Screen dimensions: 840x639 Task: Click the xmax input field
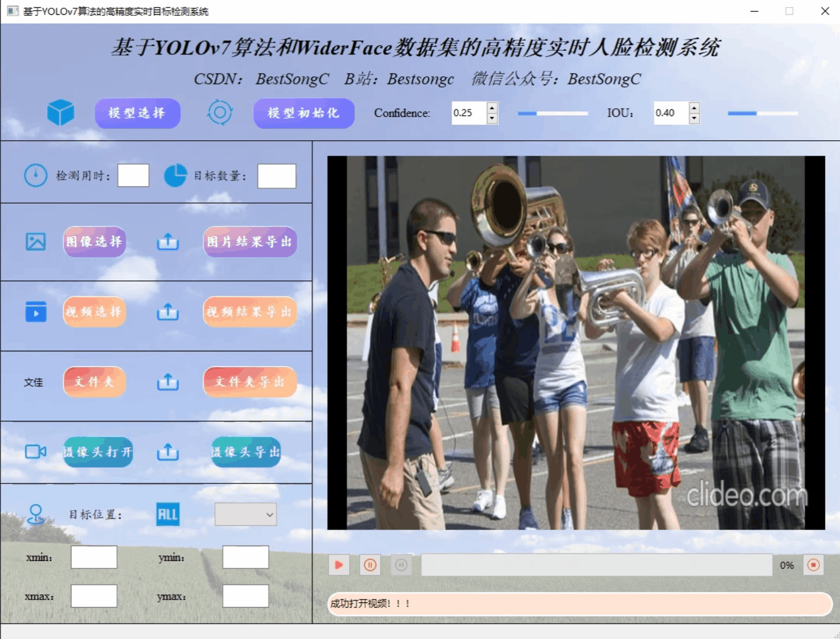94,596
